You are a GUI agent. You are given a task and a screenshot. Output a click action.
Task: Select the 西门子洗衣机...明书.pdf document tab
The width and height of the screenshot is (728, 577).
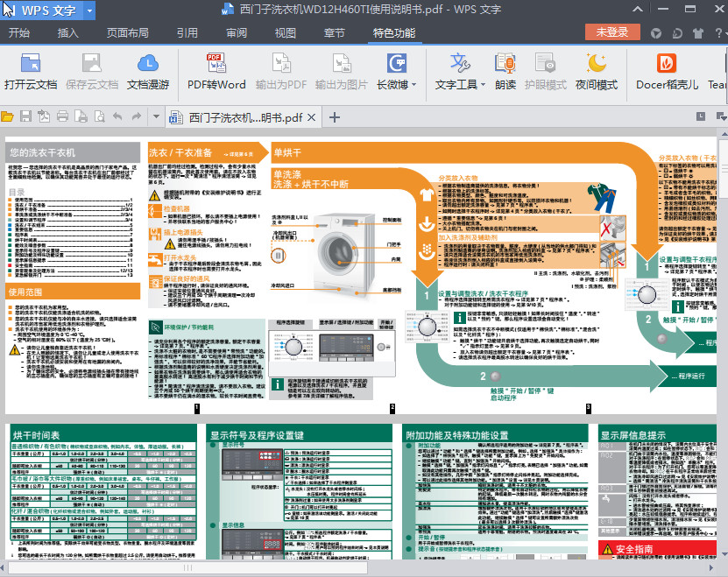point(245,117)
